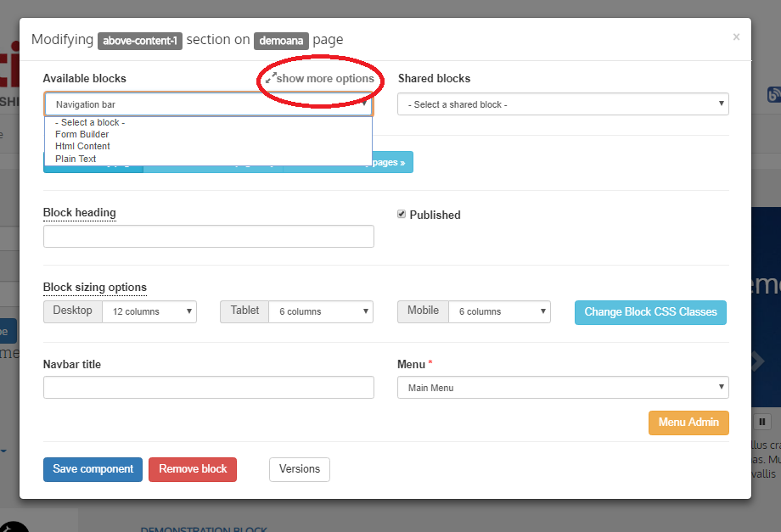781x532 pixels.
Task: Click the RSS feed icon behind dialog
Action: click(773, 95)
